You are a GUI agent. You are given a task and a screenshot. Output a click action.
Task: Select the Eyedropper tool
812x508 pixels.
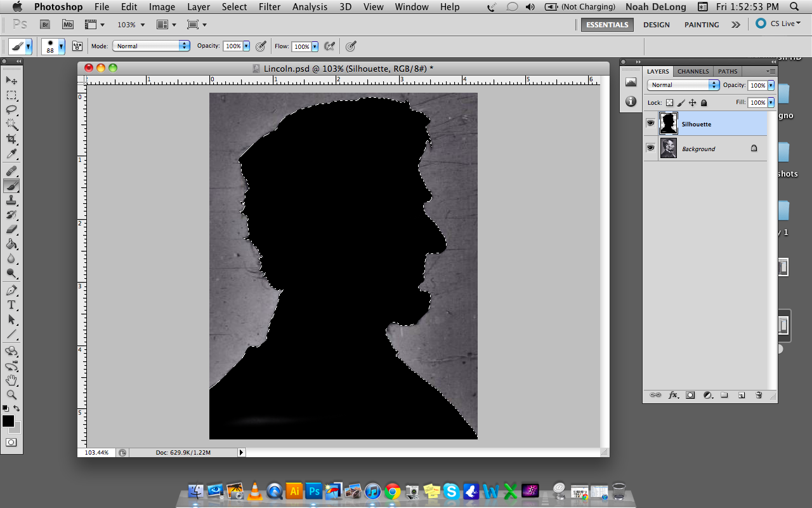11,154
